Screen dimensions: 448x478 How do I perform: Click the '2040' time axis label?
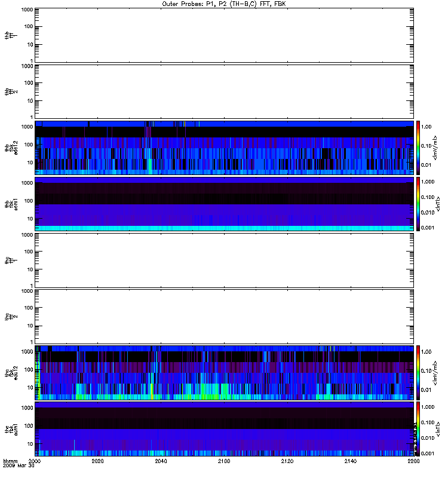point(161,461)
